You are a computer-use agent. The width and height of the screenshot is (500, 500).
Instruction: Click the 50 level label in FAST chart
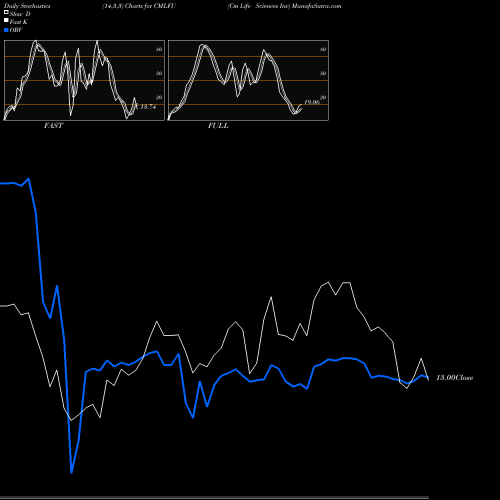159,73
